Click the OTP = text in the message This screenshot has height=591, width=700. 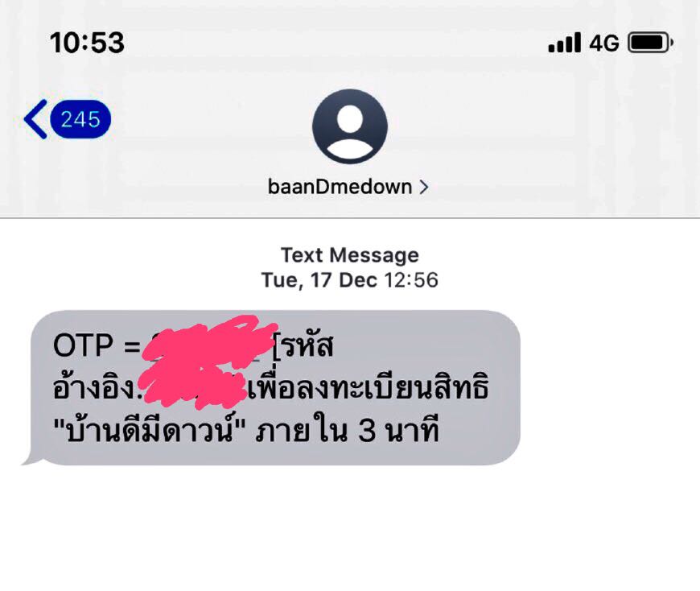(97, 345)
